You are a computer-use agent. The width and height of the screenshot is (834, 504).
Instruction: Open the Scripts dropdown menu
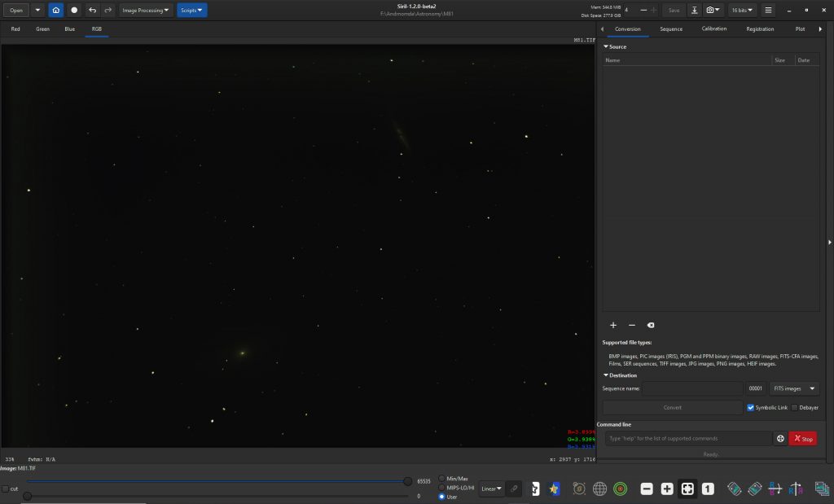pos(191,10)
